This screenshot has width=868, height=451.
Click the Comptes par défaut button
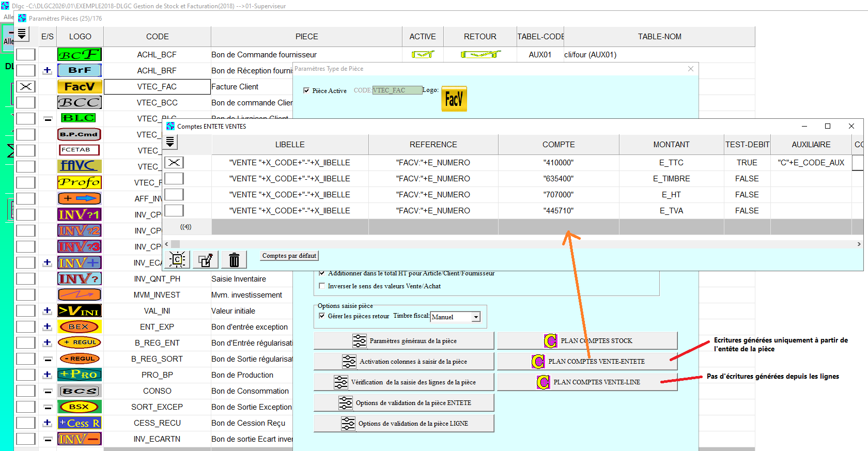tap(289, 256)
